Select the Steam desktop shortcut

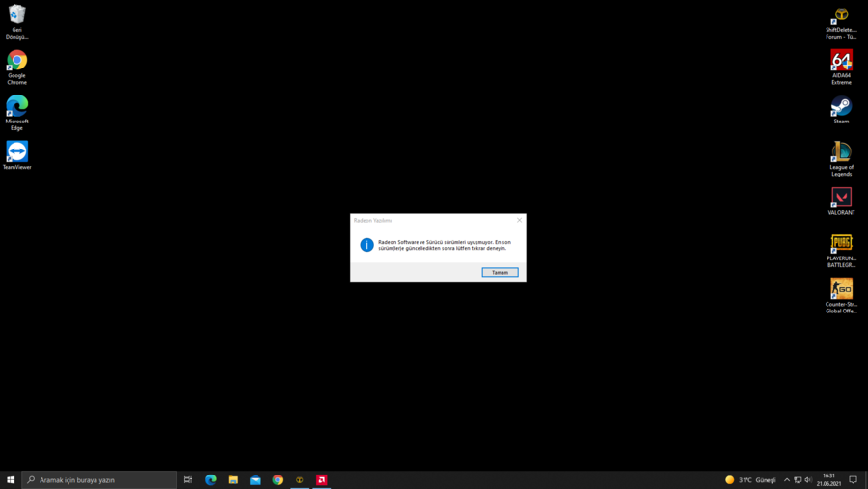click(x=841, y=110)
